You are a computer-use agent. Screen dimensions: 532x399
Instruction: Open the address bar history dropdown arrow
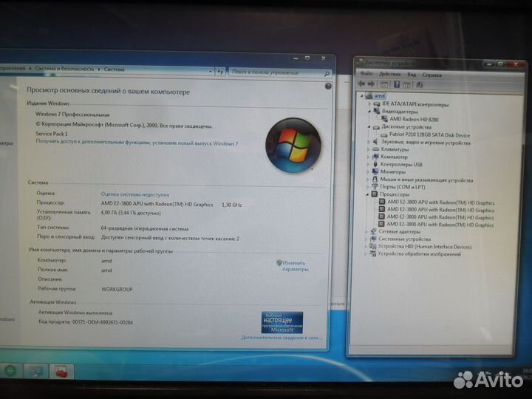pyautogui.click(x=211, y=72)
